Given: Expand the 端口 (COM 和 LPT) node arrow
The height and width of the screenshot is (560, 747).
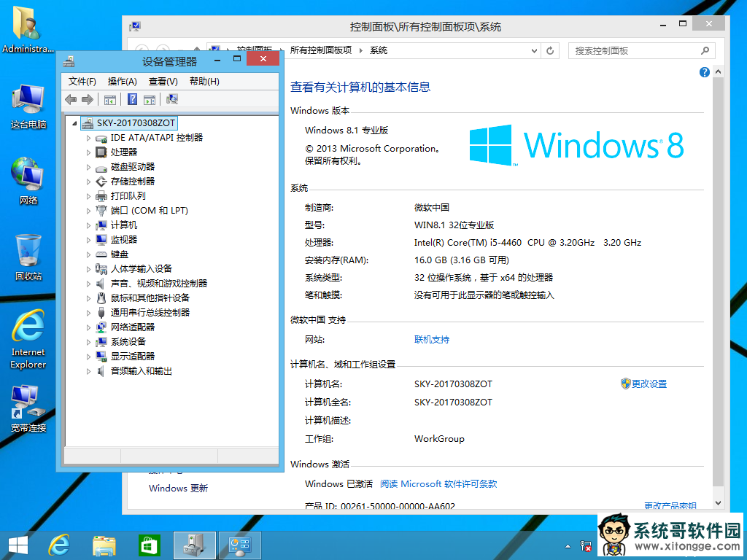Looking at the screenshot, I should pyautogui.click(x=88, y=211).
